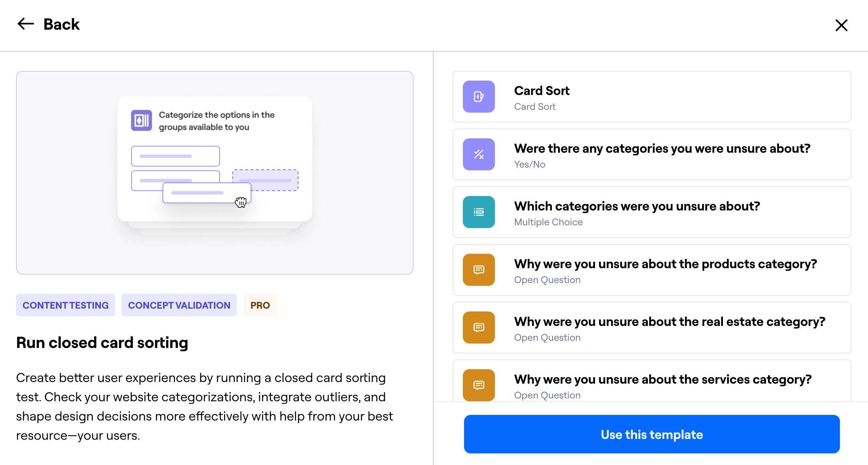
Task: Click the back arrow icon
Action: point(26,24)
